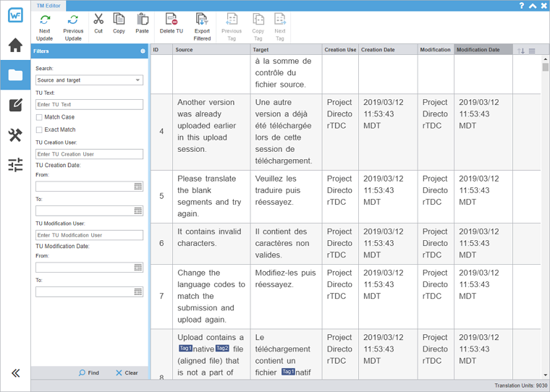Open TU Modification Date To calendar picker
550x392 pixels.
pyautogui.click(x=137, y=292)
